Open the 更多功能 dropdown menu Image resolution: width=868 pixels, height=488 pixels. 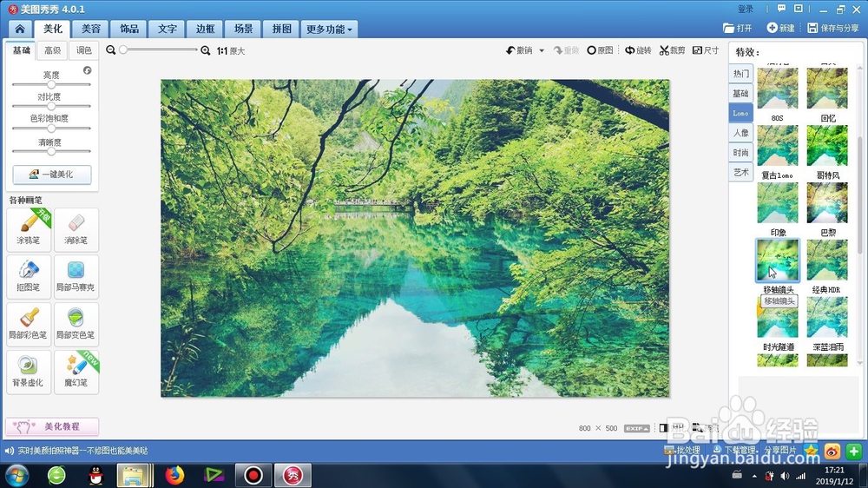pos(329,29)
